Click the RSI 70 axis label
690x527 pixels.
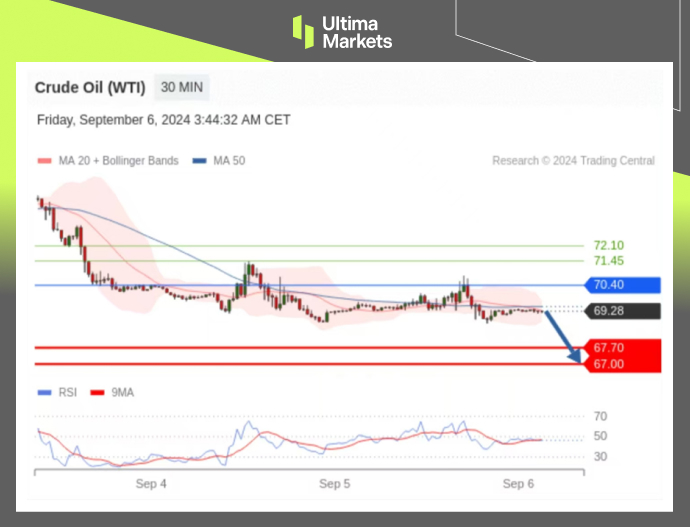point(600,416)
